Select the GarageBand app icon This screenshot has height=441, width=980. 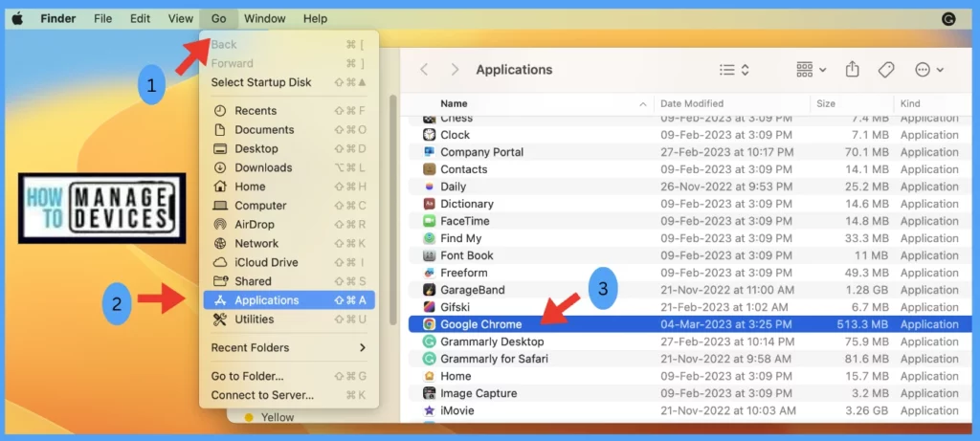[x=429, y=290]
